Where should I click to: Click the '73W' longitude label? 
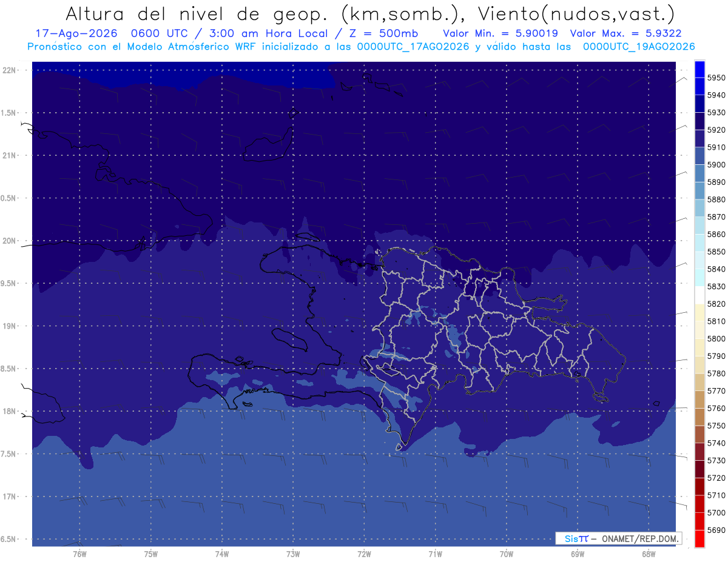coord(293,554)
